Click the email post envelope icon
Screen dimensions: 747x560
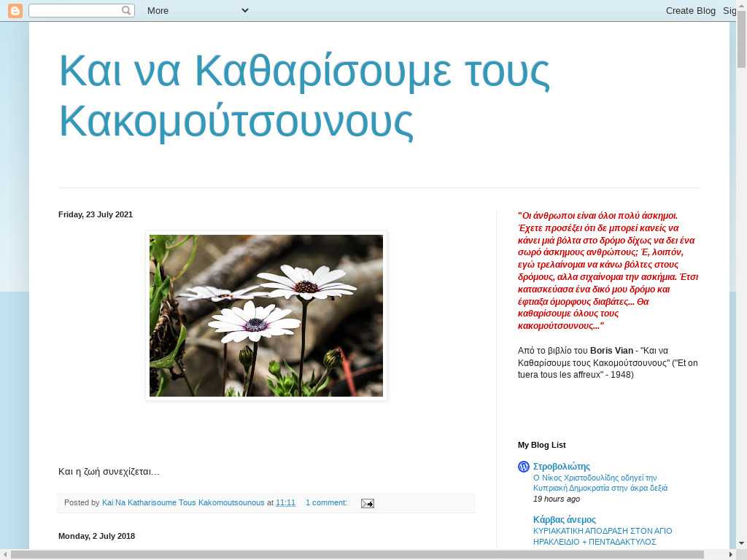pyautogui.click(x=367, y=503)
